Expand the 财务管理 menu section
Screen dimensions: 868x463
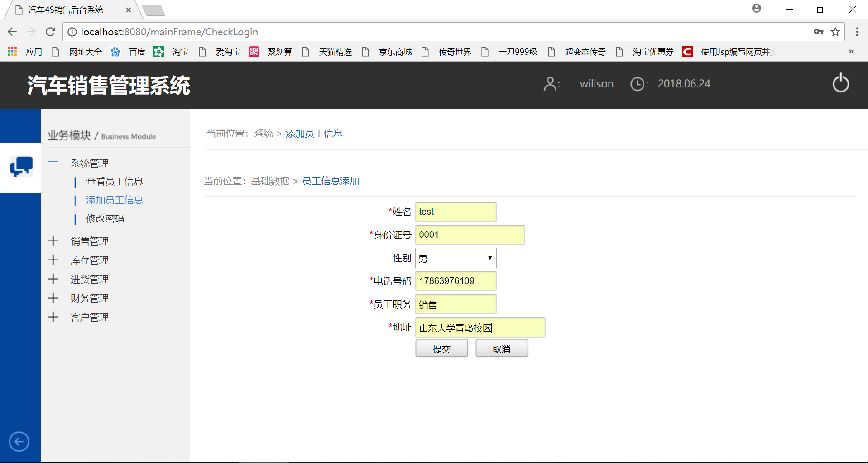[x=53, y=298]
